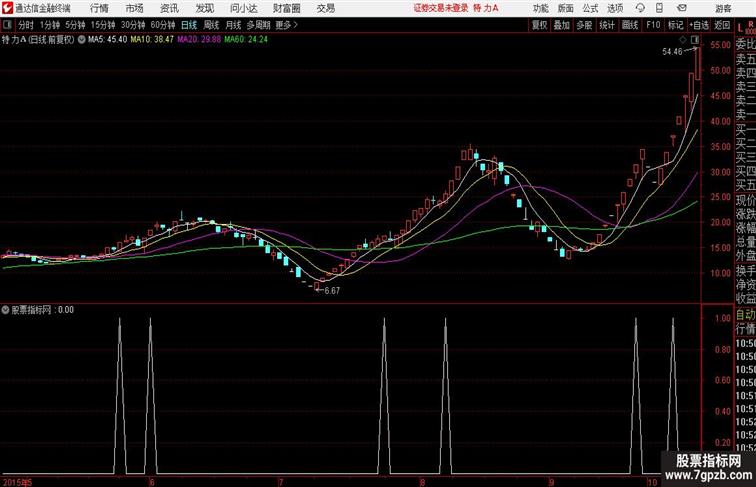
Task: Open the mobile phone icon in title bar
Action: pos(659,8)
